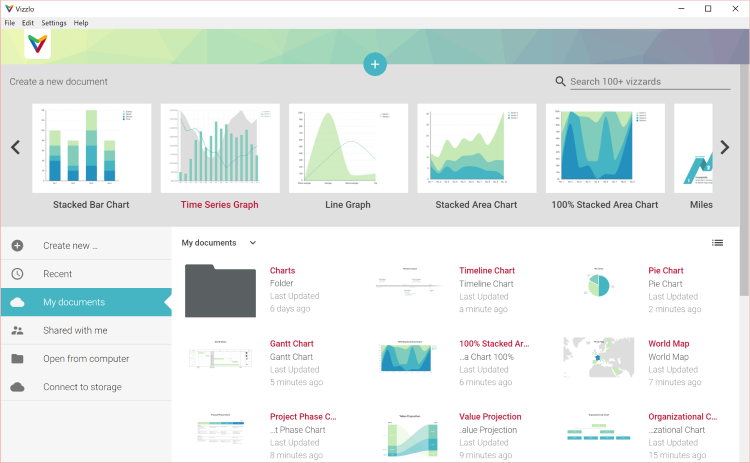
Task: Open the 100% Stacked Ar... document title
Action: (x=494, y=344)
